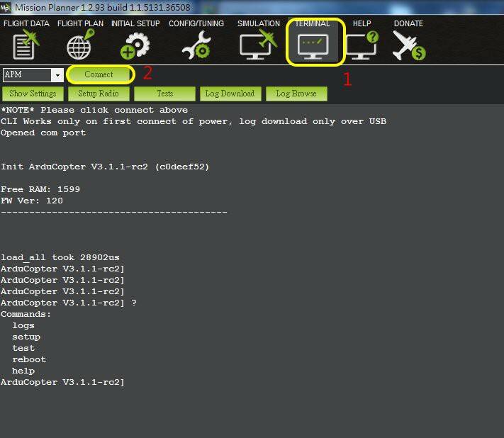Open the Terminal monitor icon
The image size is (504, 438).
(313, 47)
